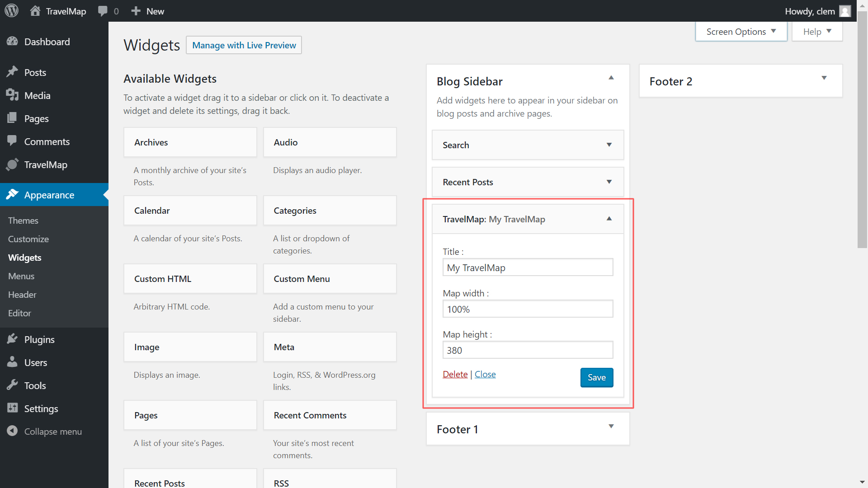Click the Widgets menu item
Image resolution: width=868 pixels, height=488 pixels.
click(x=24, y=257)
